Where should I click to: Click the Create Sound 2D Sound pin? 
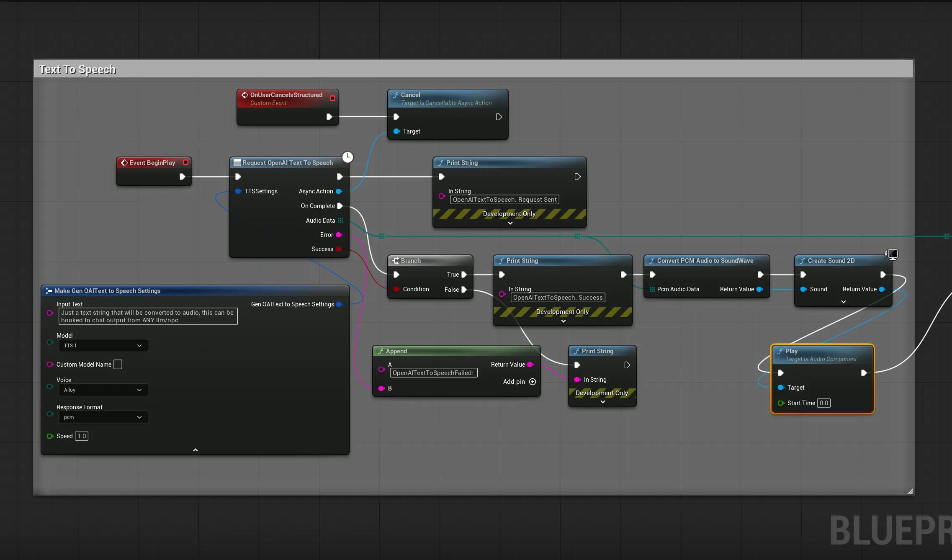point(804,289)
